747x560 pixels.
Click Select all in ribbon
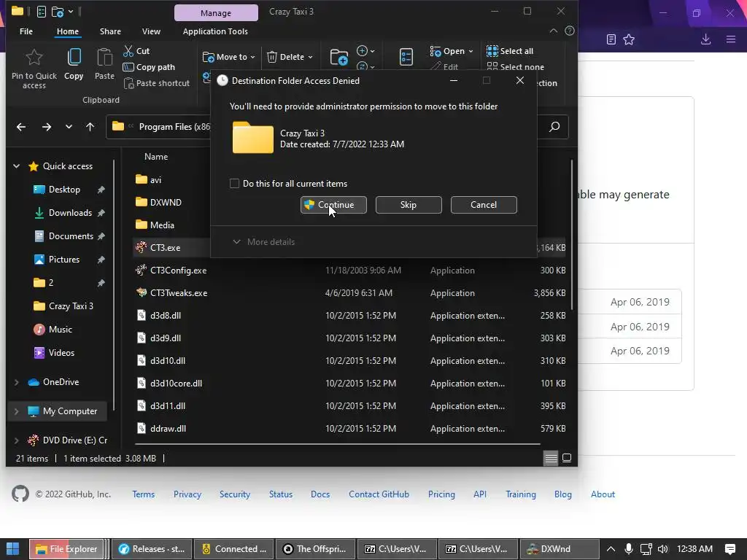tap(510, 51)
